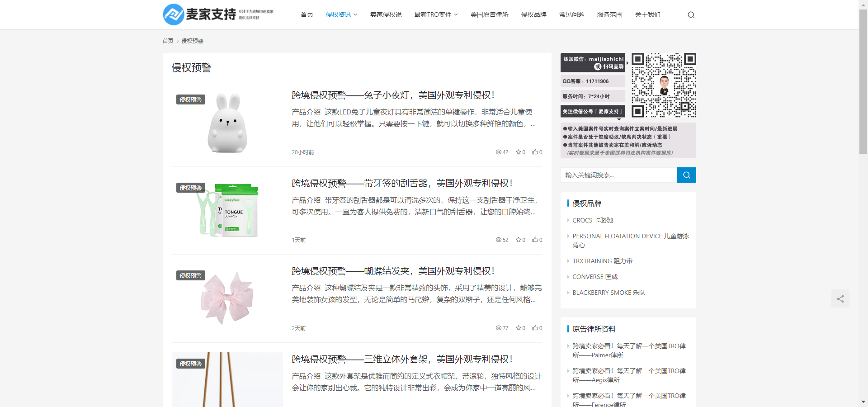
Task: Open the 关于我们 menu item
Action: pos(647,14)
